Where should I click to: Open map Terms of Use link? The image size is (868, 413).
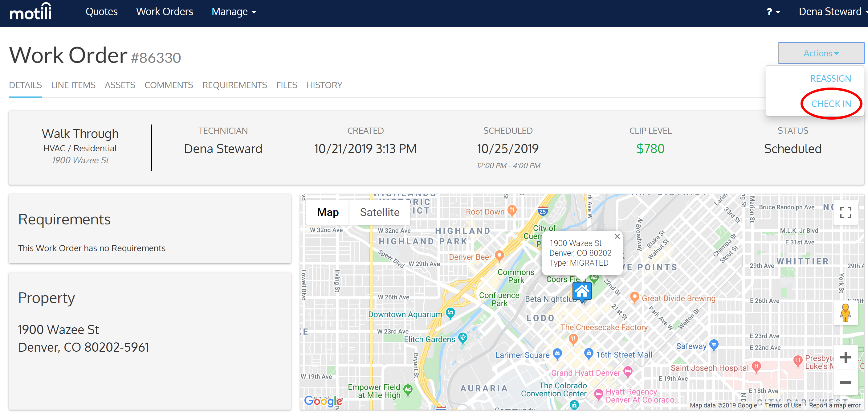point(783,405)
